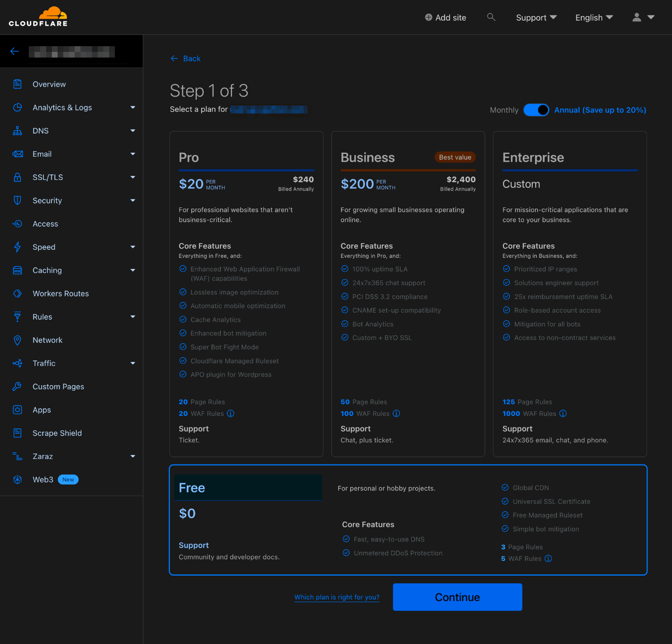Expand the Email submenu arrow

tap(133, 154)
